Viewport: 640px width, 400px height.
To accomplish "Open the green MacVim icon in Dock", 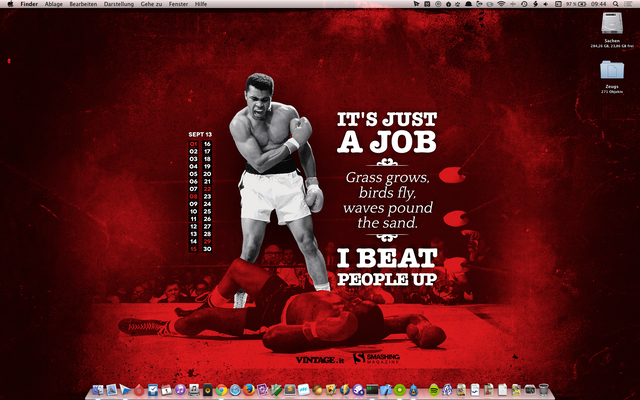I will tap(276, 390).
